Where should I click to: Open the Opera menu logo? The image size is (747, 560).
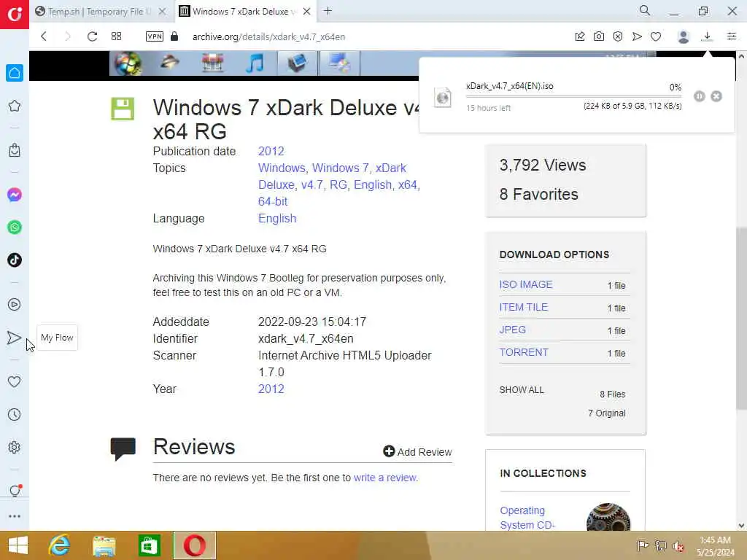click(15, 15)
